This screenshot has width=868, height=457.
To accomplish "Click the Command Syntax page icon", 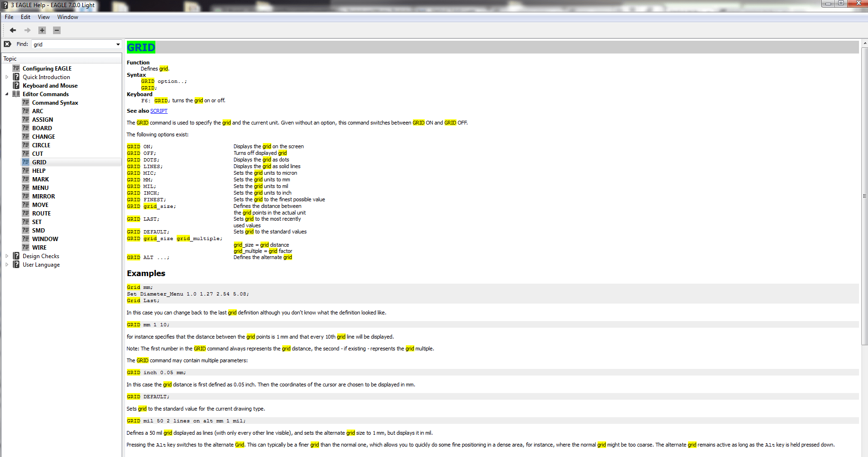I will 26,102.
